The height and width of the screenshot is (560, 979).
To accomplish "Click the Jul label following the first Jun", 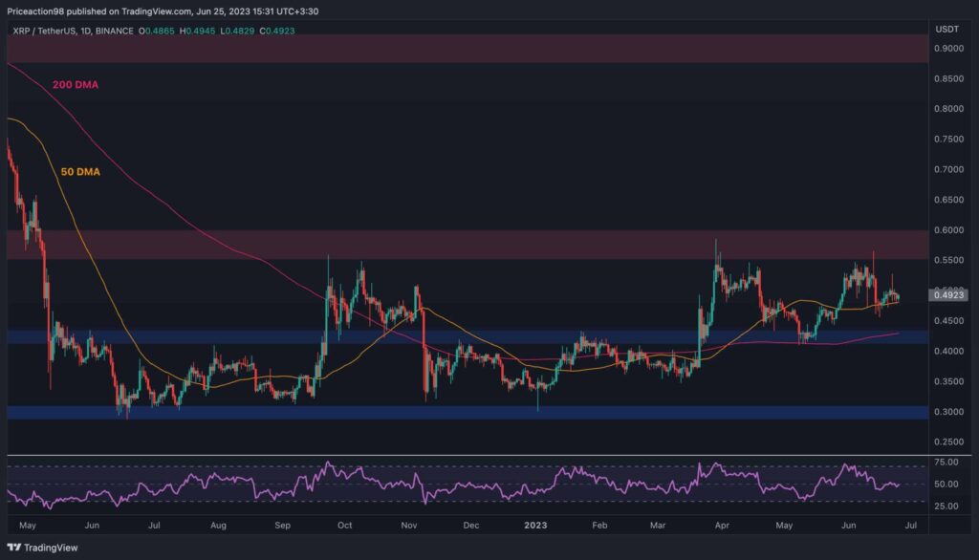I will (x=154, y=525).
